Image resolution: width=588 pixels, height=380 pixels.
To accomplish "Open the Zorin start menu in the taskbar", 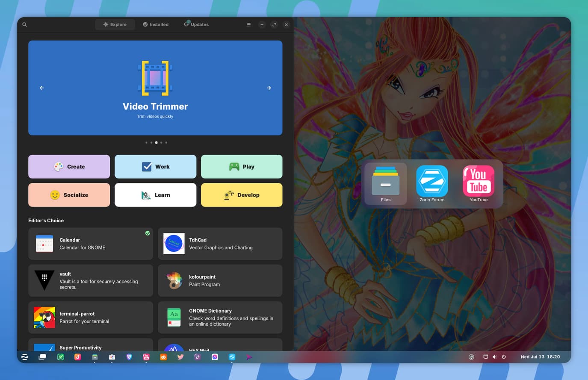I will click(x=25, y=357).
